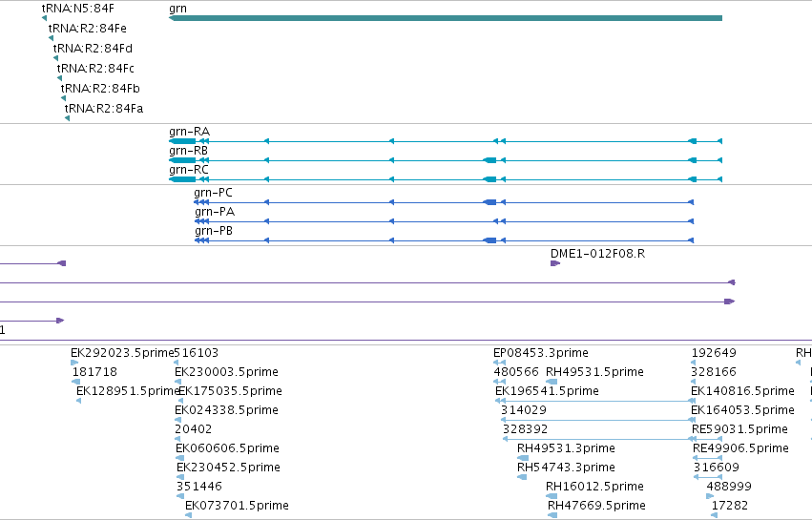Select the grn-RB transcript label
The width and height of the screenshot is (812, 520).
point(189,151)
